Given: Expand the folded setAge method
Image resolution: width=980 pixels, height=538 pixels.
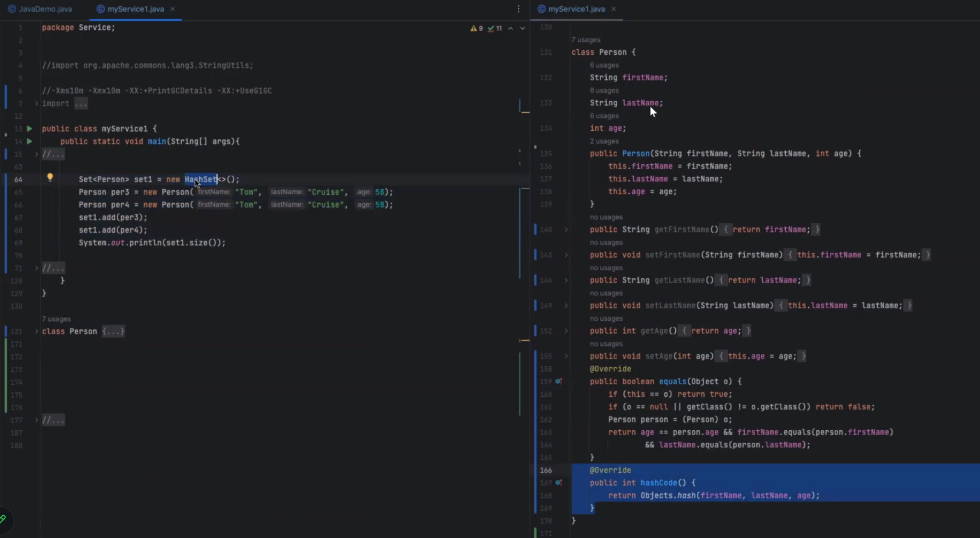Looking at the screenshot, I should pyautogui.click(x=566, y=356).
